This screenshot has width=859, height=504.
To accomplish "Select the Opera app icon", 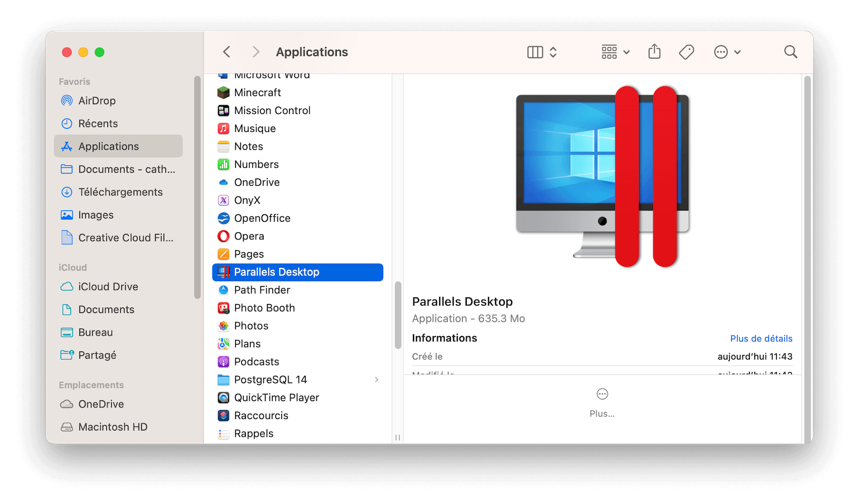I will click(223, 236).
